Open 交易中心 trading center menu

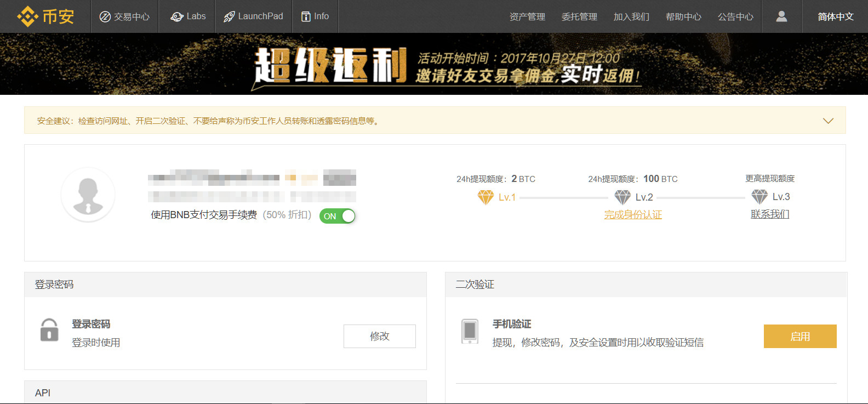pos(124,16)
